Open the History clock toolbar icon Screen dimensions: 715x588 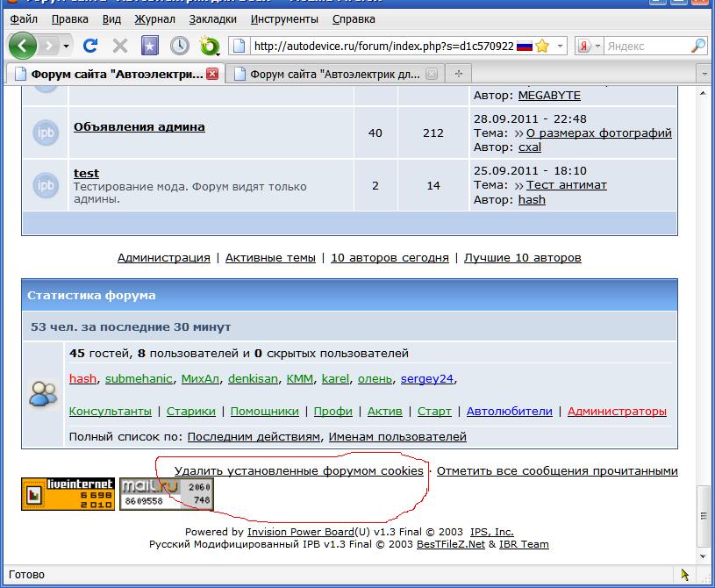click(180, 46)
